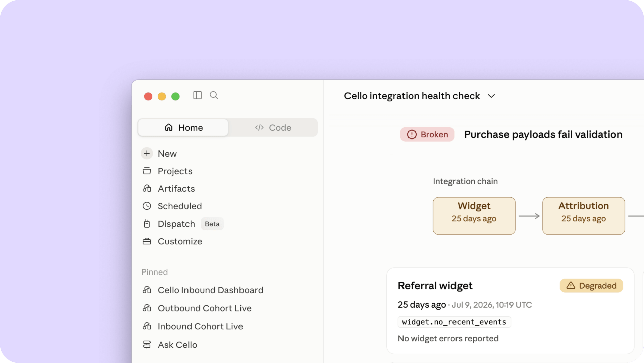Click the Broken status badge
This screenshot has width=644, height=363.
click(427, 134)
